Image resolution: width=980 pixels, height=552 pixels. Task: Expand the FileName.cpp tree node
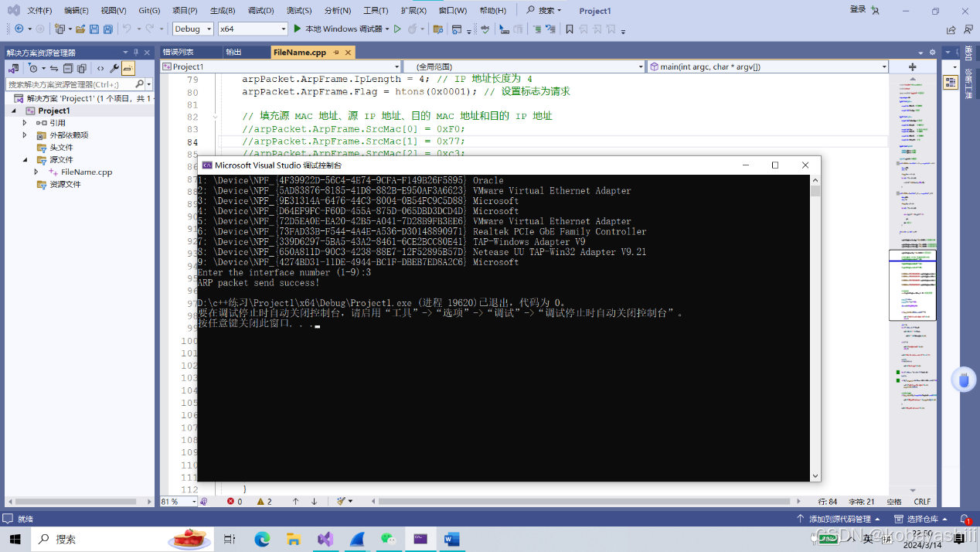36,172
